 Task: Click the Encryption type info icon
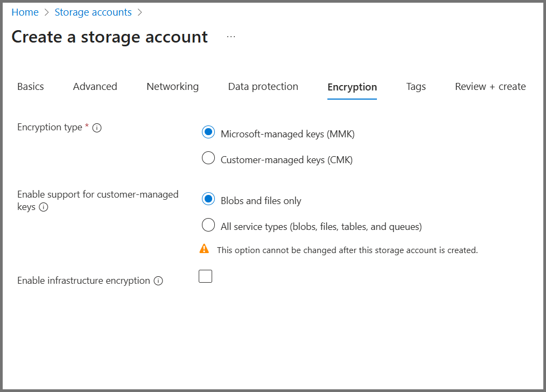[97, 128]
